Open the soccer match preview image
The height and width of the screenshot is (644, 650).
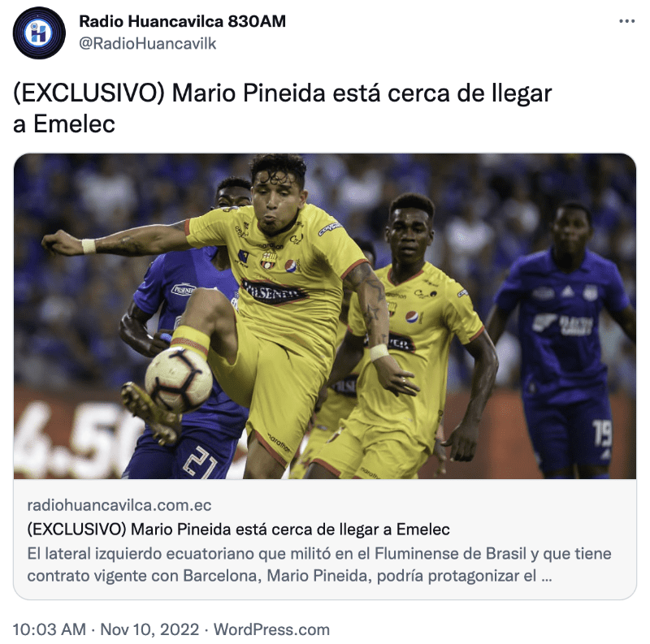(325, 316)
